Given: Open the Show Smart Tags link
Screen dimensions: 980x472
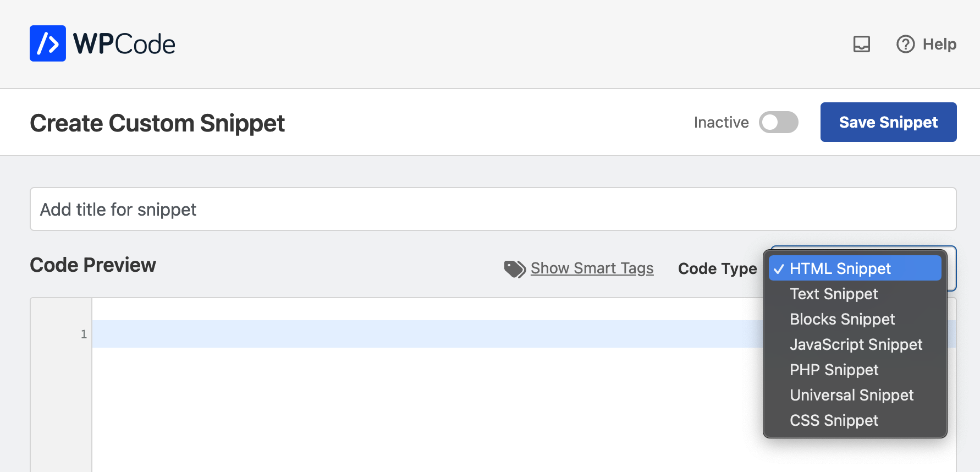Looking at the screenshot, I should (592, 268).
